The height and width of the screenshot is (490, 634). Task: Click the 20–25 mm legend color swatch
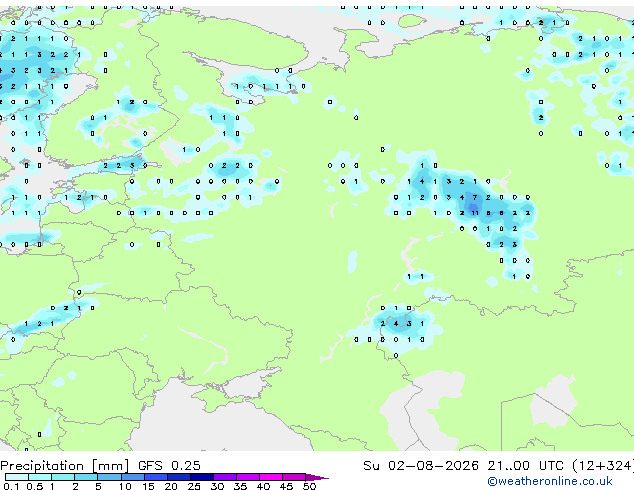coord(178,477)
